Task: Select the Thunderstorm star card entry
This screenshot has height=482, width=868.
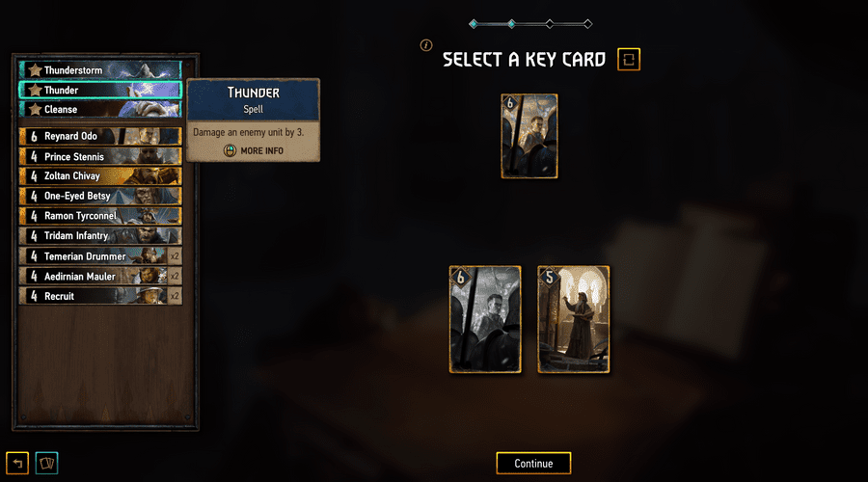Action: [x=100, y=70]
